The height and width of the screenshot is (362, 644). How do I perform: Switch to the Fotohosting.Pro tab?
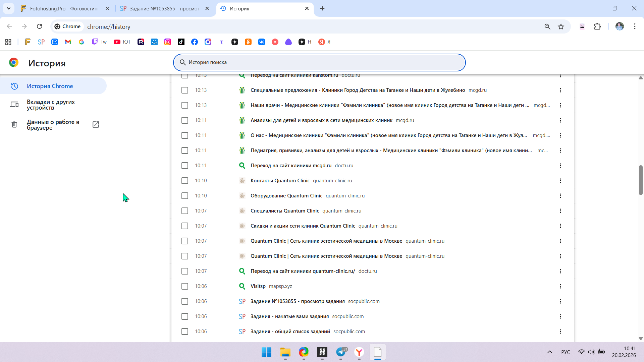pyautogui.click(x=64, y=8)
